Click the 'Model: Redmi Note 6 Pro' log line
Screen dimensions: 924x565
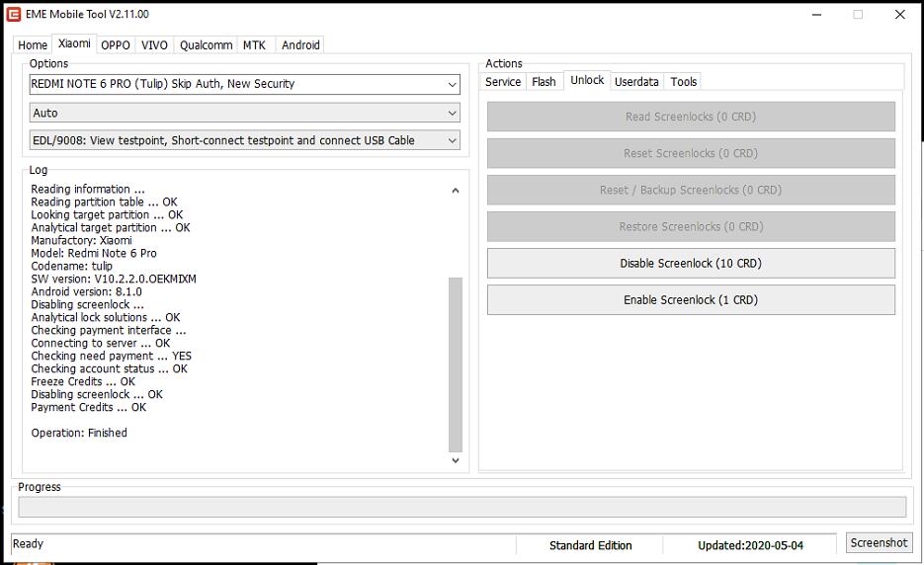[94, 253]
